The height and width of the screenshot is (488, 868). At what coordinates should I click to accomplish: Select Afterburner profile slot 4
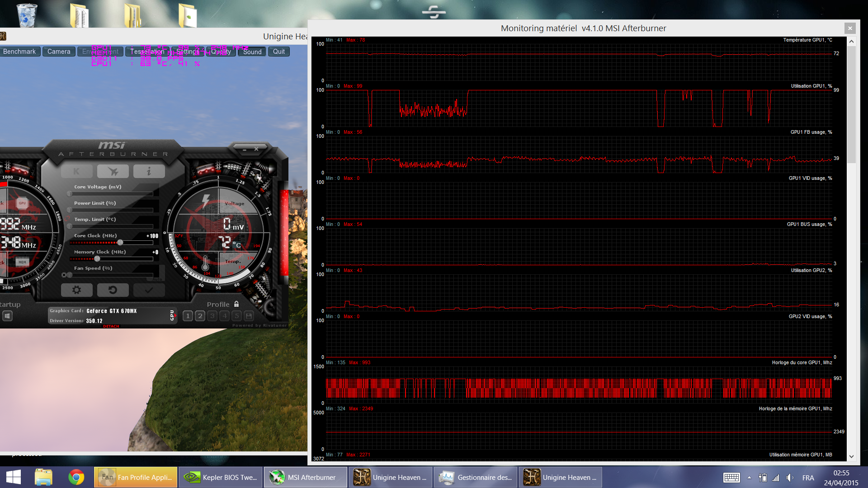click(225, 316)
